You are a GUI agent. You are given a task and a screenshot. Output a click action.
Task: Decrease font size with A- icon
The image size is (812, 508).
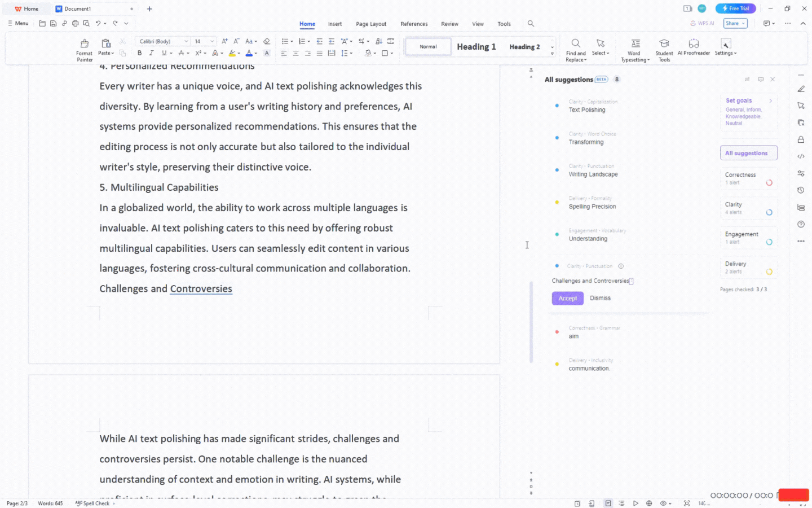click(236, 41)
